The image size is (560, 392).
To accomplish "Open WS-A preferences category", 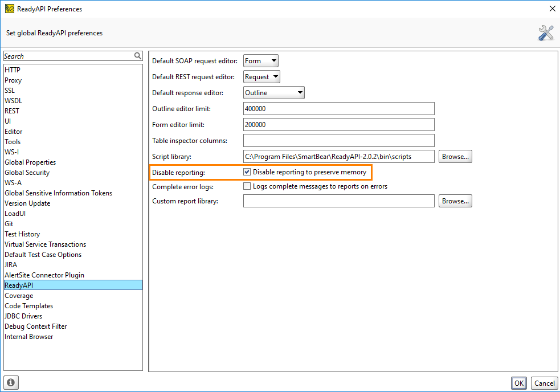I will [x=73, y=182].
